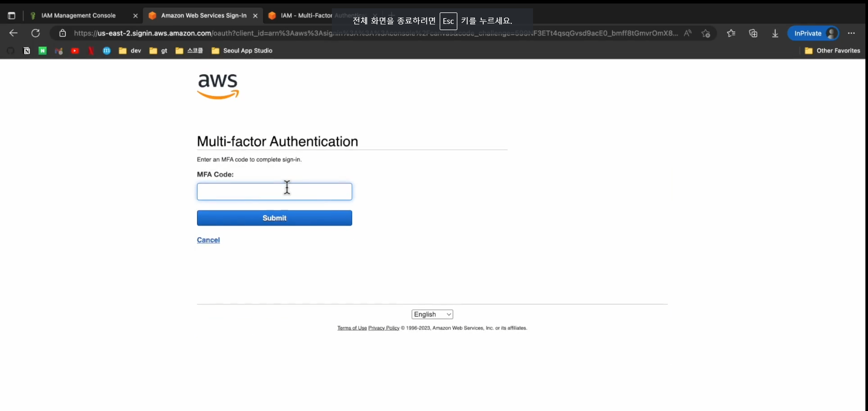Open the English language dropdown
868x411 pixels.
pyautogui.click(x=432, y=314)
